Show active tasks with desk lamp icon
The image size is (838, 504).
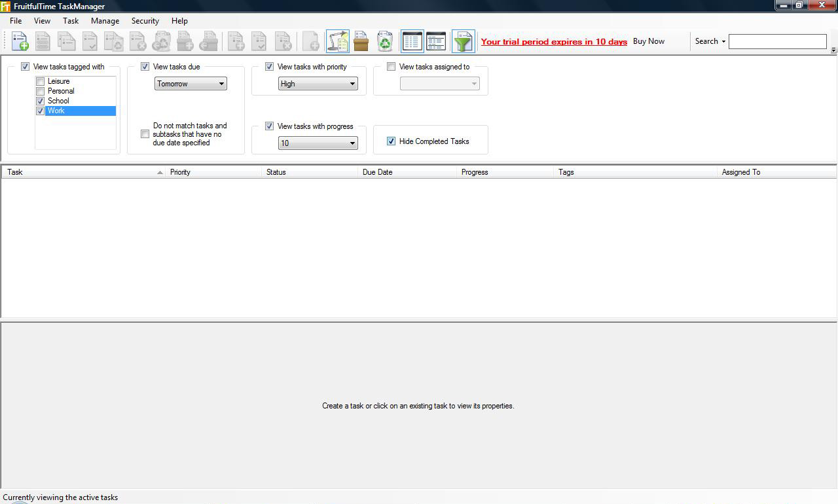tap(338, 41)
